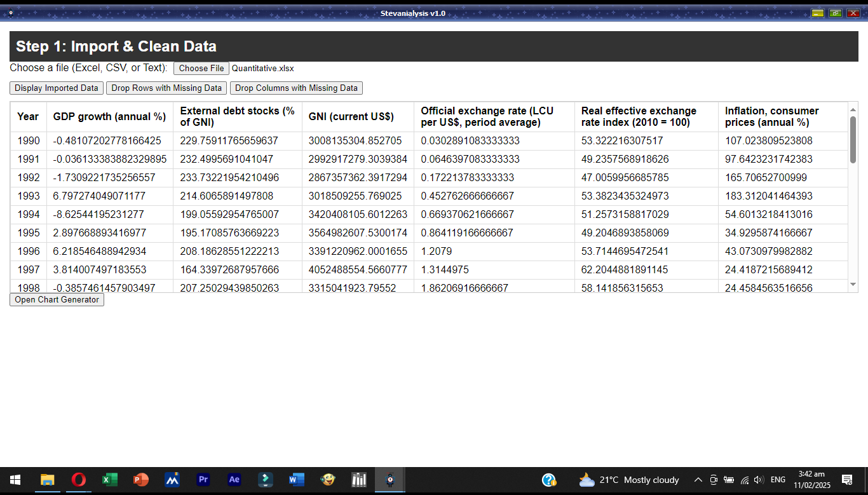Switch to the Opera browser in taskbar
The width and height of the screenshot is (868, 495).
click(79, 480)
